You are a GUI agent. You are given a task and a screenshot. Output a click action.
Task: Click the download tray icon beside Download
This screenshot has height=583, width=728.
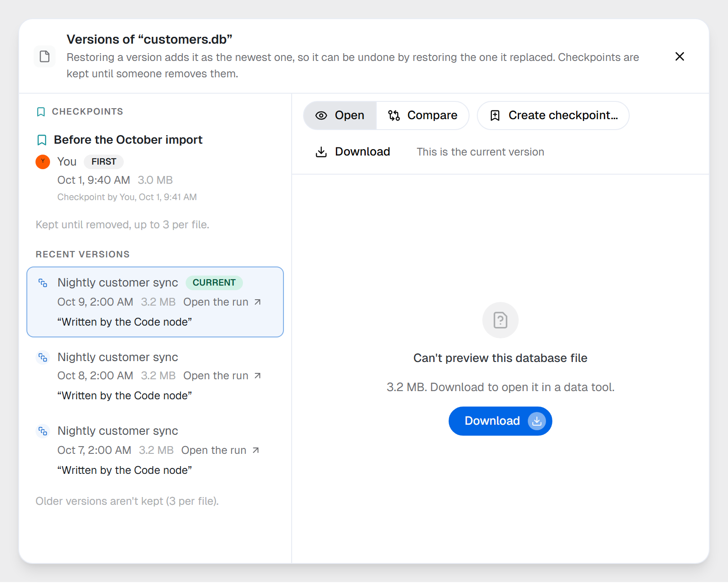[321, 152]
